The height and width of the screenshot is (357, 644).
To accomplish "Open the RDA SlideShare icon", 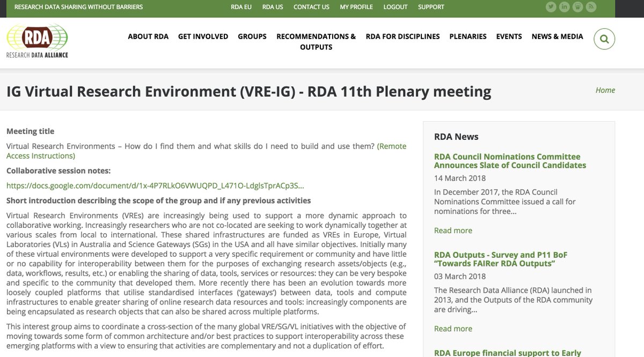I will 578,7.
